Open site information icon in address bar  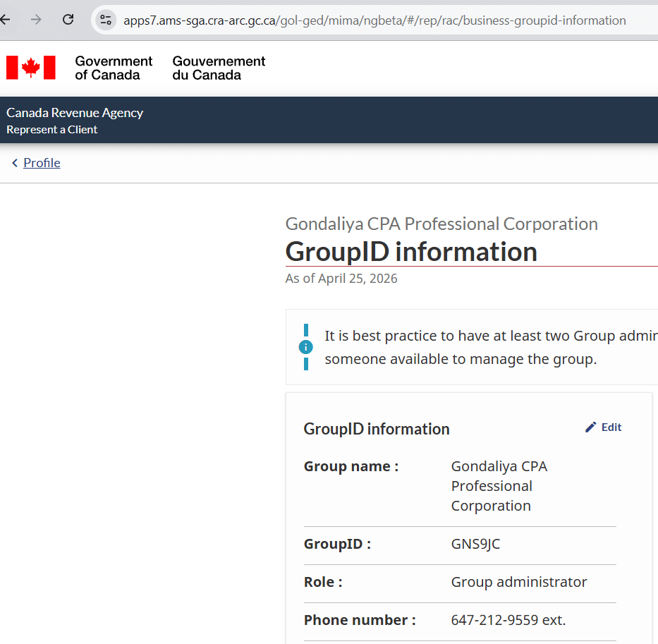point(106,20)
